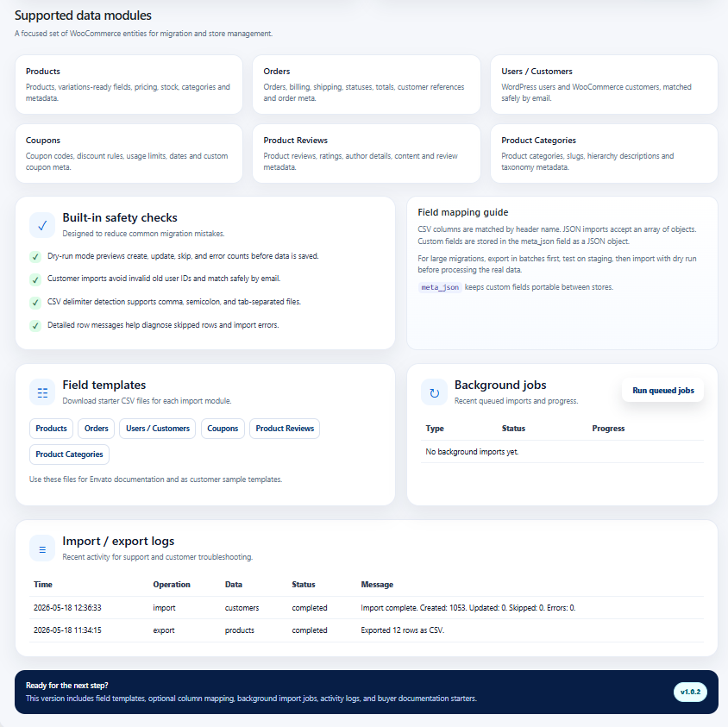Download the Users / Customers template

click(x=157, y=429)
